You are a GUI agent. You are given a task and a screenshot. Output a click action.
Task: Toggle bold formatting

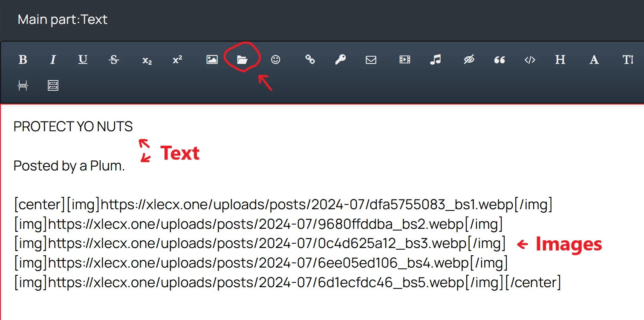tap(23, 60)
